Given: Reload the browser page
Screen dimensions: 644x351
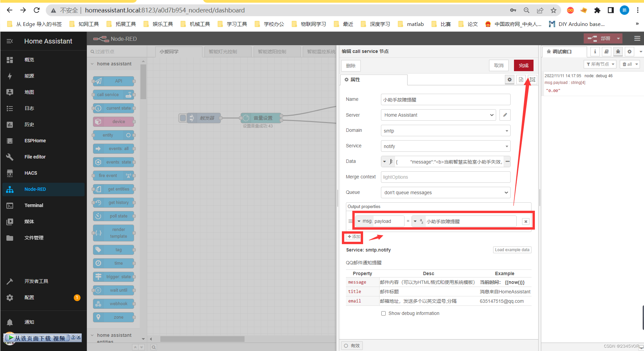Looking at the screenshot, I should click(37, 10).
